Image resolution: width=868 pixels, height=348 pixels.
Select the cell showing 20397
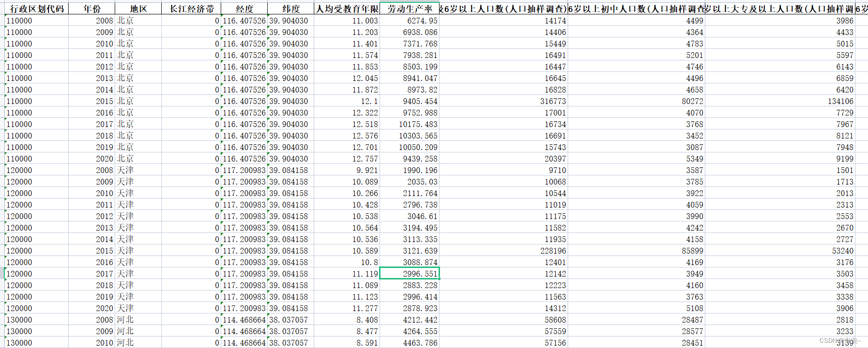click(503, 159)
